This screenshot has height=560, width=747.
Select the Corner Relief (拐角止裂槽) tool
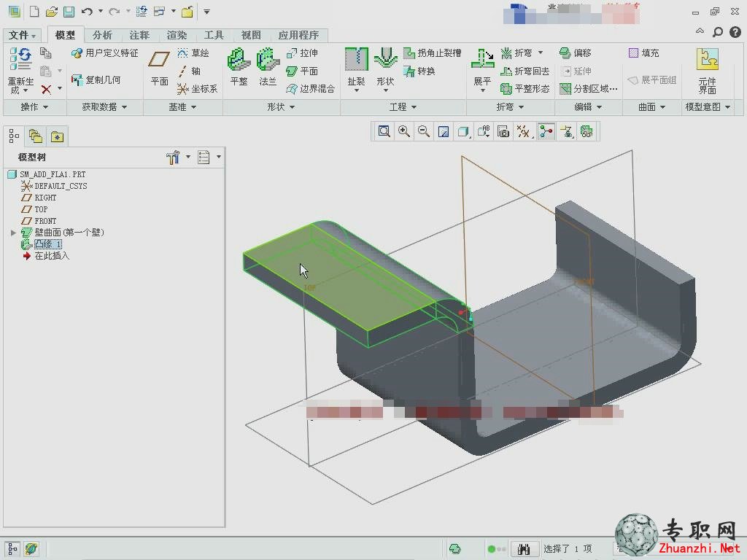432,52
